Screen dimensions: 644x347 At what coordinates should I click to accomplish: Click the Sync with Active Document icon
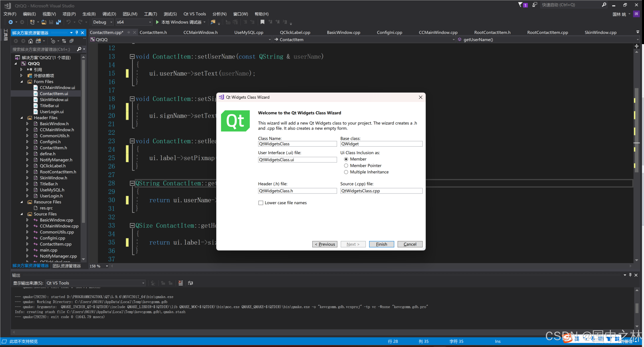64,41
